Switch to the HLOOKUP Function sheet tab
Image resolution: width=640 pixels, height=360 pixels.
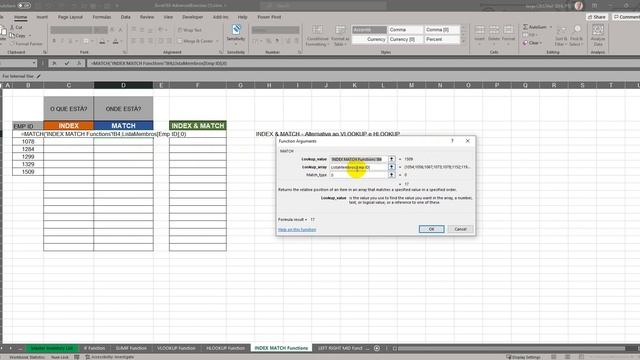click(225, 348)
